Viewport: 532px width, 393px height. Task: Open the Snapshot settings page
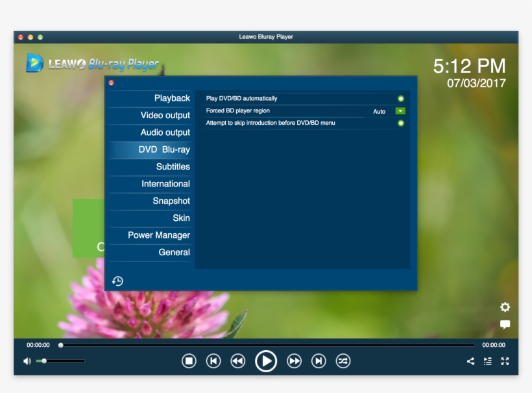click(x=171, y=201)
